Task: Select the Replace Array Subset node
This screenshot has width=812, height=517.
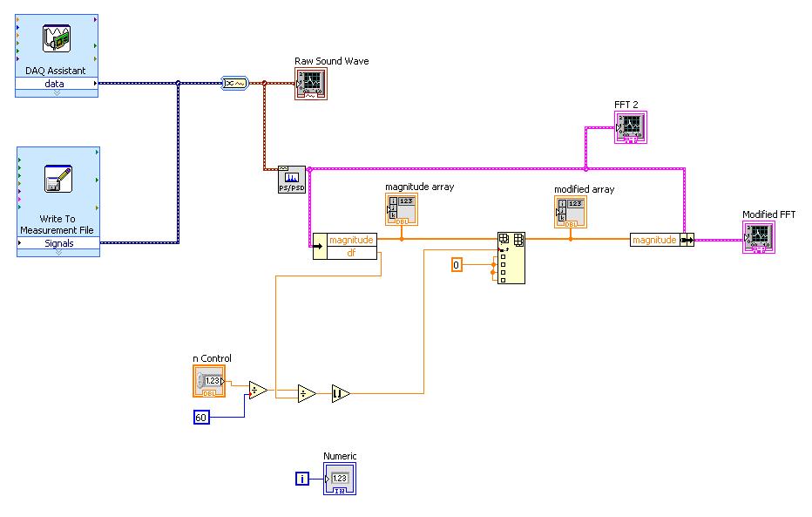Action: (511, 257)
